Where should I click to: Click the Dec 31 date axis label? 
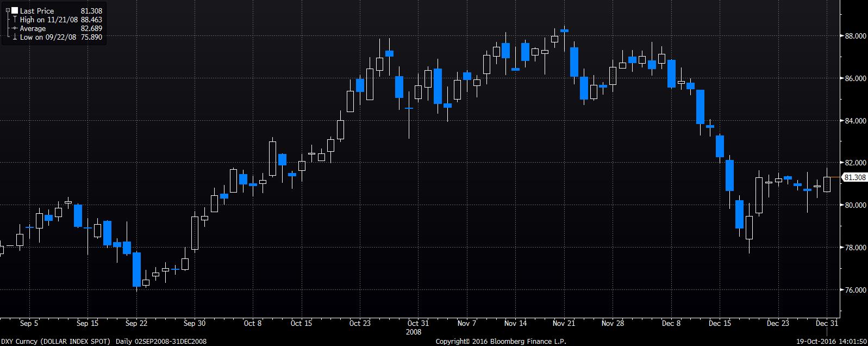827,323
